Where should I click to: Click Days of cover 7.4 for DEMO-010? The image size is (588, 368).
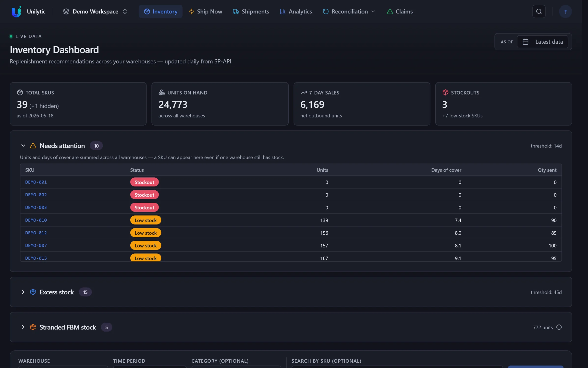pyautogui.click(x=458, y=220)
